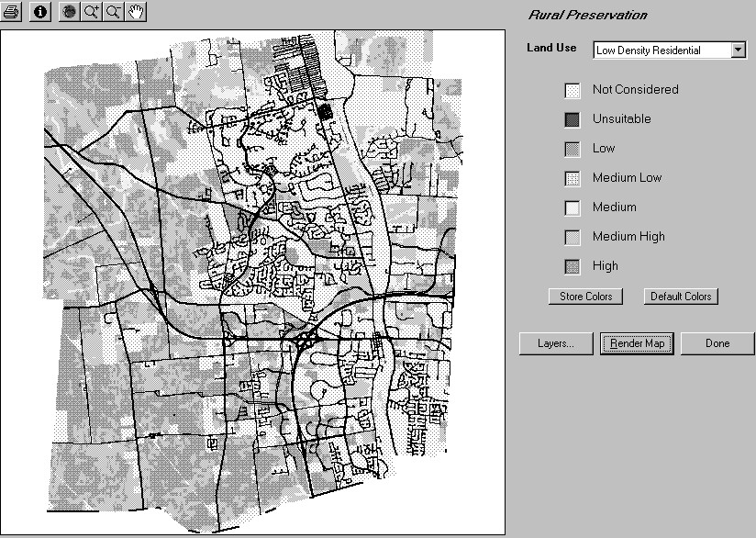Click the Default Colors button

681,297
